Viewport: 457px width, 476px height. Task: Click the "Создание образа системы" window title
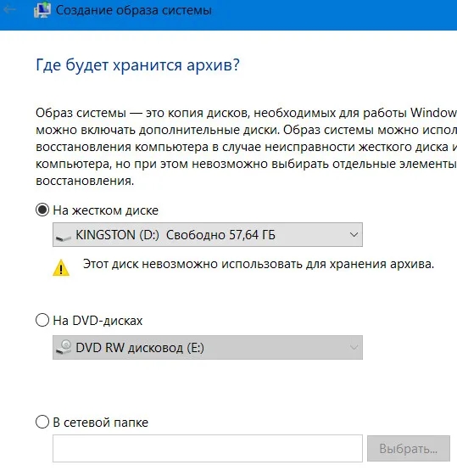134,10
